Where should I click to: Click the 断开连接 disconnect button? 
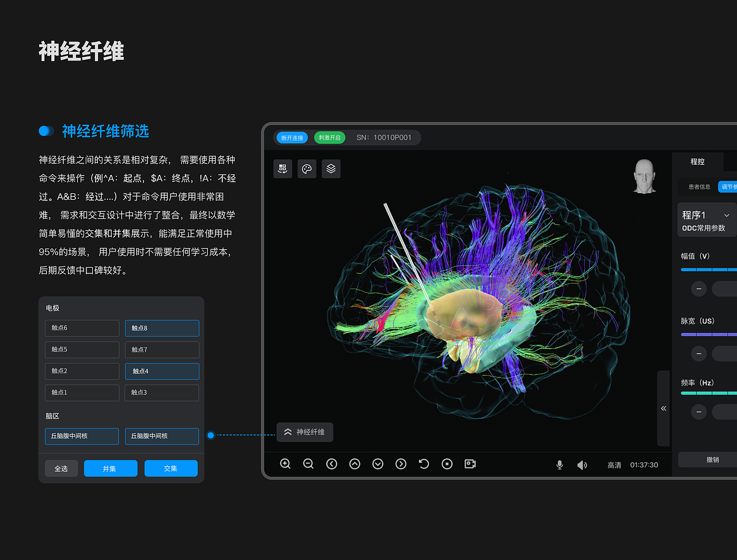click(292, 138)
